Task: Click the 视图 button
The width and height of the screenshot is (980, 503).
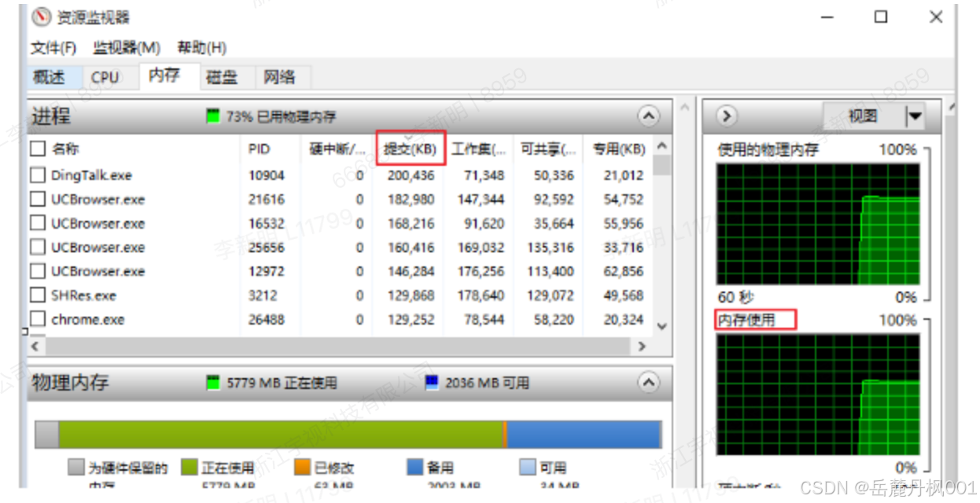Action: coord(864,117)
